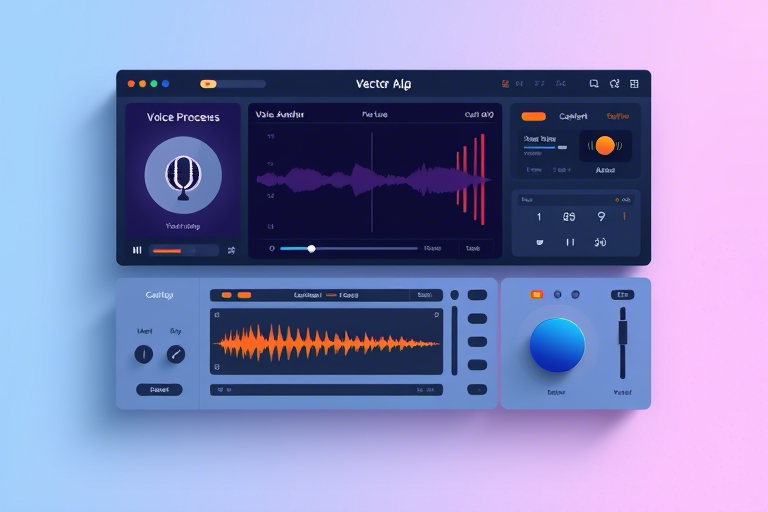Click the orange pill button in top-right panel
This screenshot has width=768, height=512.
[x=533, y=117]
